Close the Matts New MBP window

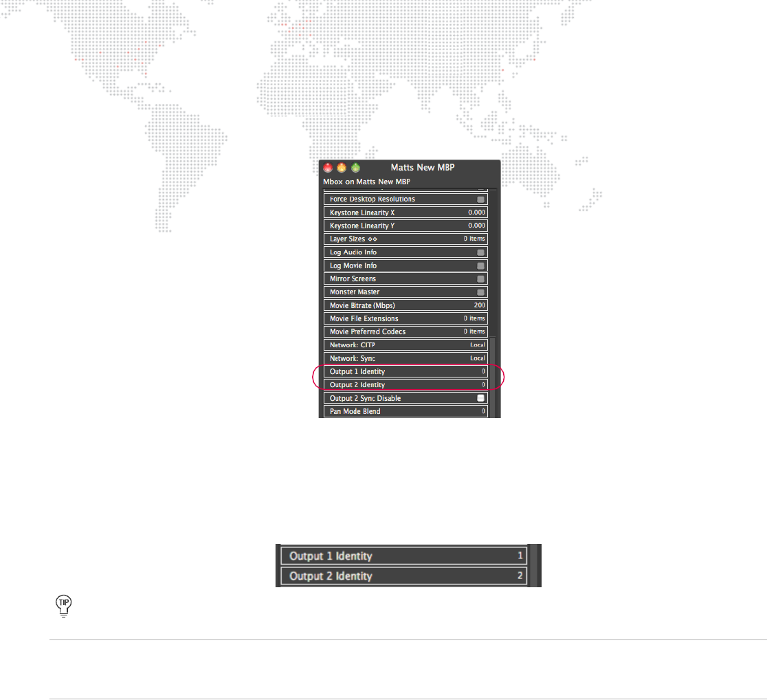pos(328,168)
